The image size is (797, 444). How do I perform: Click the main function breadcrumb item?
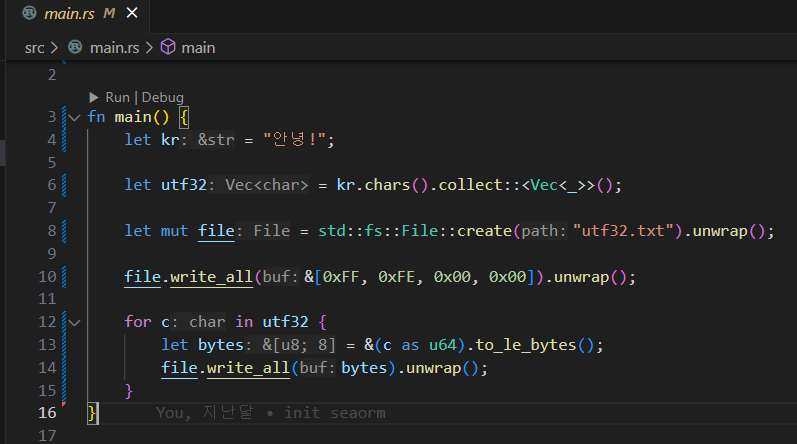tap(198, 47)
